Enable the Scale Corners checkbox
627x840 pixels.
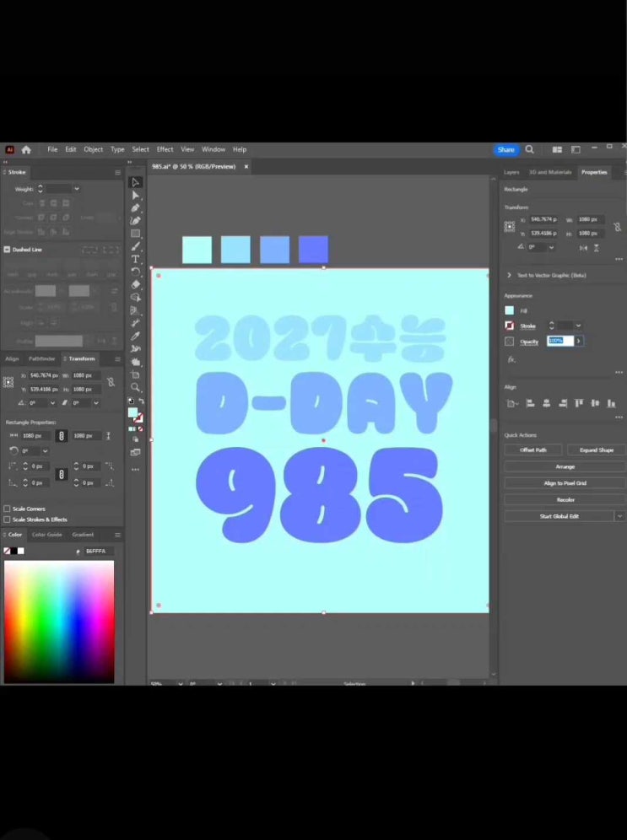click(x=8, y=509)
